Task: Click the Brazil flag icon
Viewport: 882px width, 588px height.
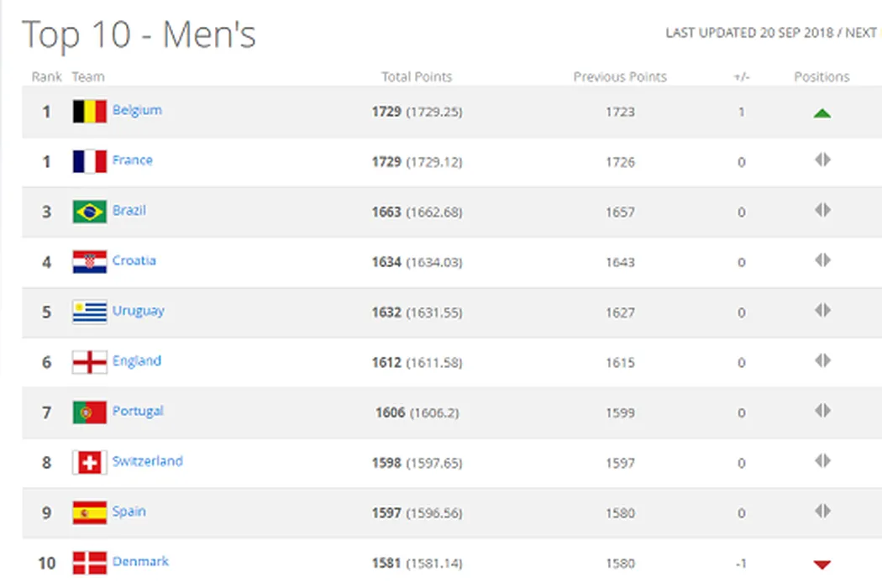Action: 89,212
